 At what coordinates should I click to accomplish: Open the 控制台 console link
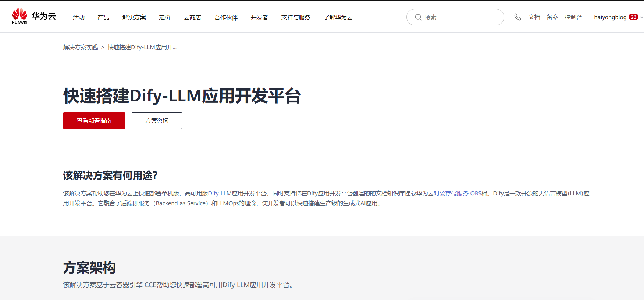tap(574, 17)
